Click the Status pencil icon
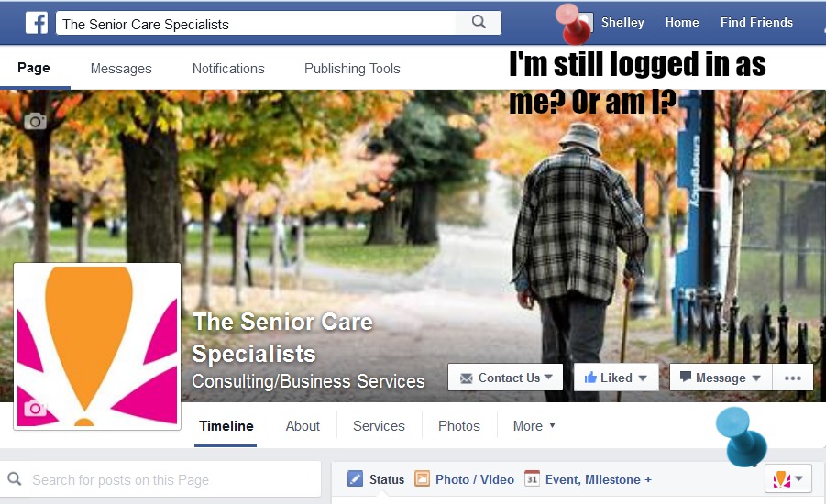Viewport: 826px width, 504px height. tap(355, 478)
